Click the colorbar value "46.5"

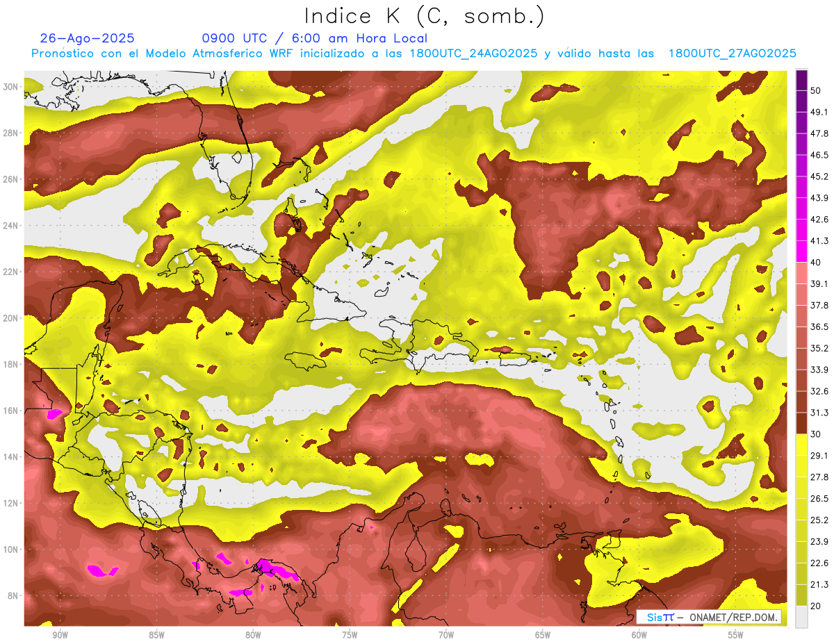819,155
